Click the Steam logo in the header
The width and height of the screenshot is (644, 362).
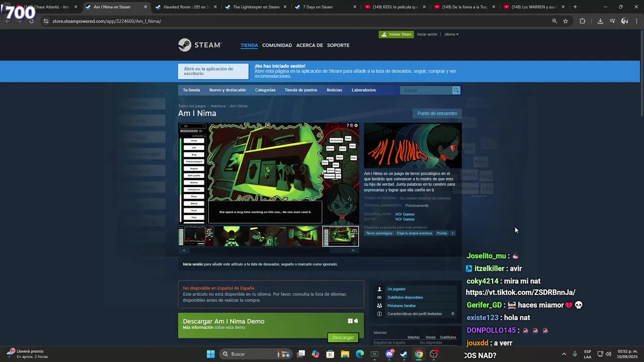tap(200, 45)
